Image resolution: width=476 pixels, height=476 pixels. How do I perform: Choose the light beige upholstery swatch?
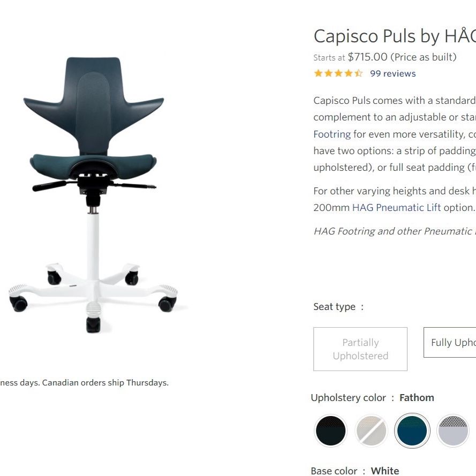371,430
